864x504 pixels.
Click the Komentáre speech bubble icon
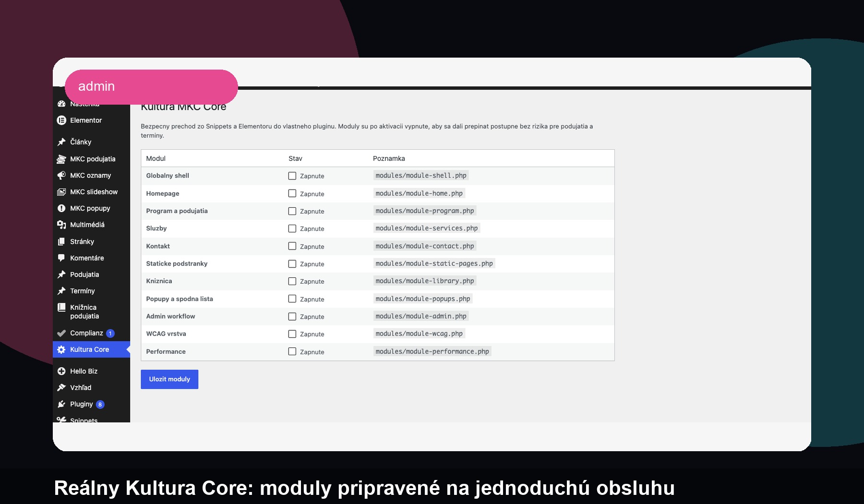click(61, 258)
